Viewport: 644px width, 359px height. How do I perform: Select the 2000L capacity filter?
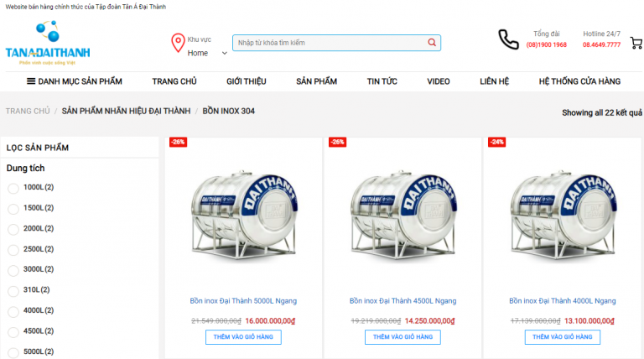[13, 229]
